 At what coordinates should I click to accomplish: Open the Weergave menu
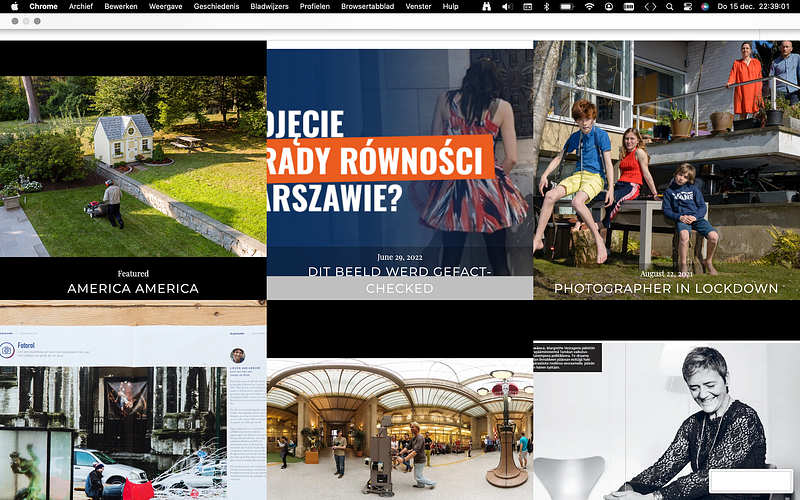point(164,6)
